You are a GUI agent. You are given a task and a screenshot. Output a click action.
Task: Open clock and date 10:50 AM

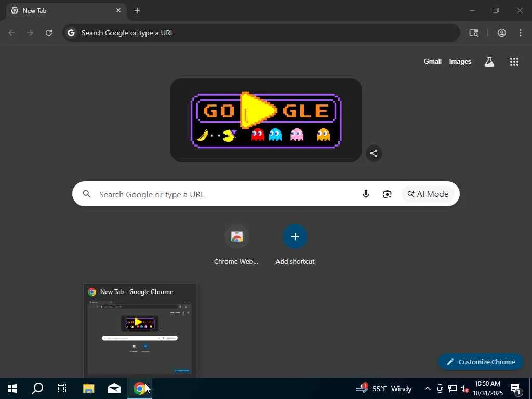(x=487, y=389)
